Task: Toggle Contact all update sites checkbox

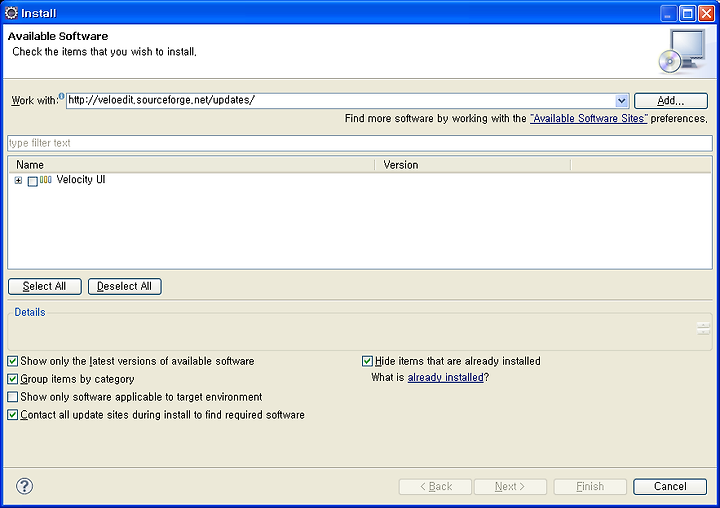Action: pyautogui.click(x=13, y=415)
